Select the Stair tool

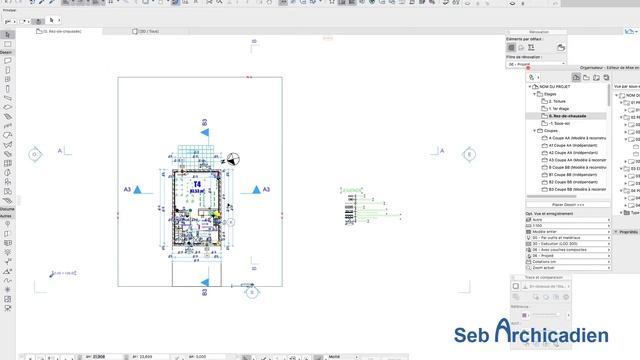point(7,117)
